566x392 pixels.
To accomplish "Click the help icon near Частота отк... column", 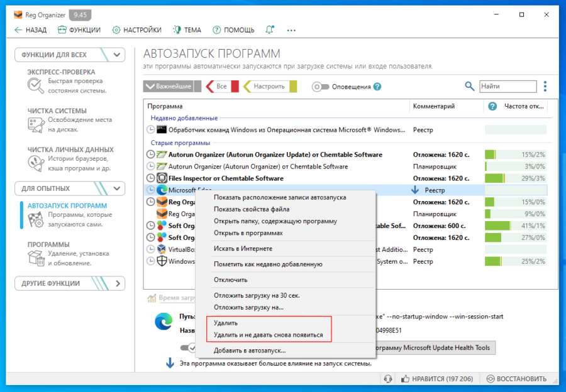I will (x=492, y=106).
